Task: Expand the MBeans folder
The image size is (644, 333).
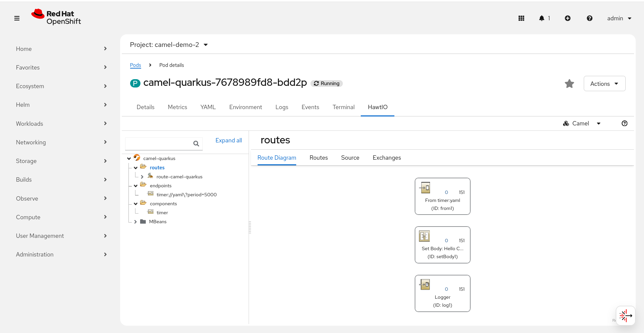Action: pyautogui.click(x=135, y=222)
